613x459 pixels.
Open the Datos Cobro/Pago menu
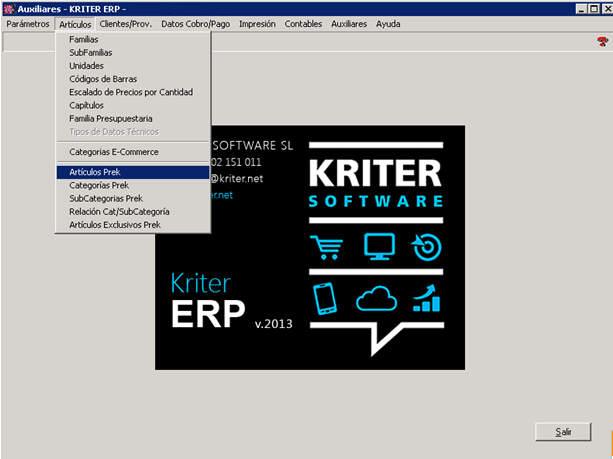(195, 24)
